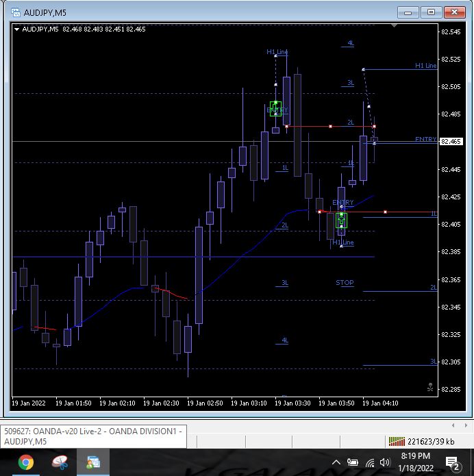Select left handle of lower red line

(319, 212)
